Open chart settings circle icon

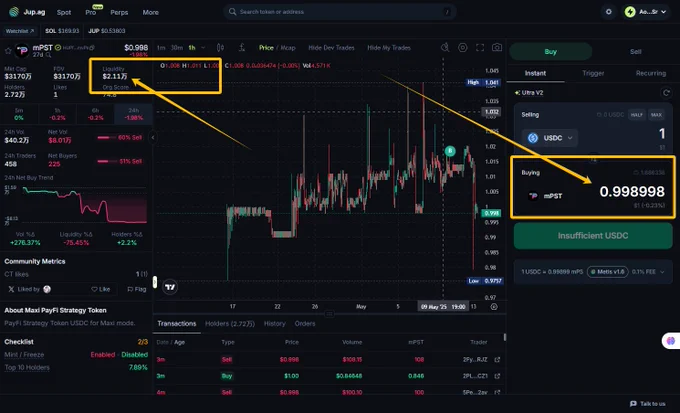pyautogui.click(x=463, y=48)
